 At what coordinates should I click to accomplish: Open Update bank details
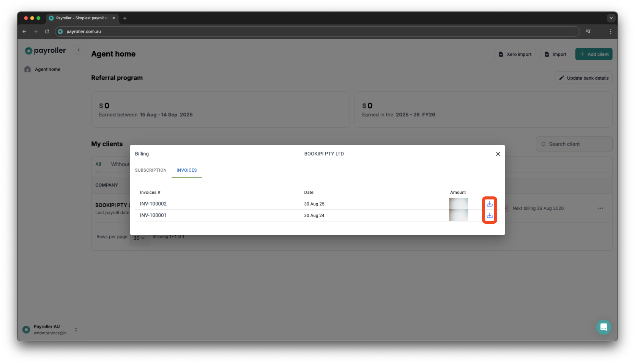(583, 78)
